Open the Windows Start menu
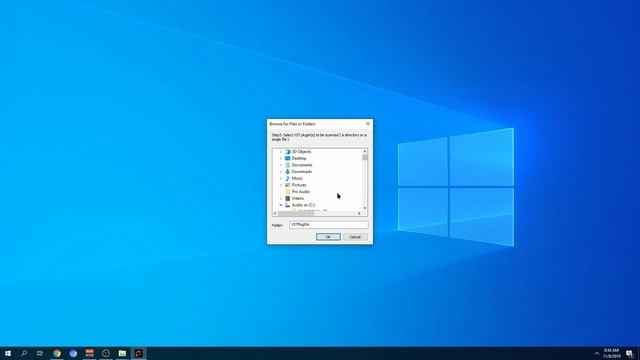Screen dimensions: 640x360 (8, 353)
